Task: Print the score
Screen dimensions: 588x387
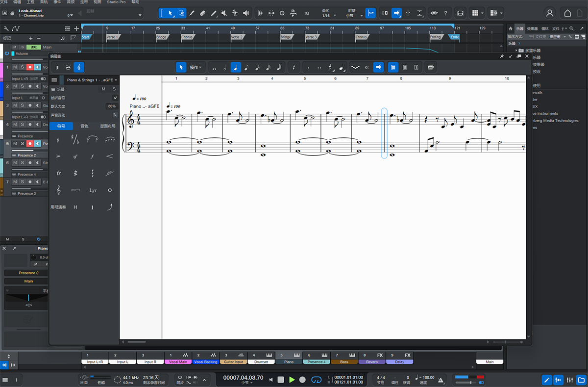Action: 431,67
